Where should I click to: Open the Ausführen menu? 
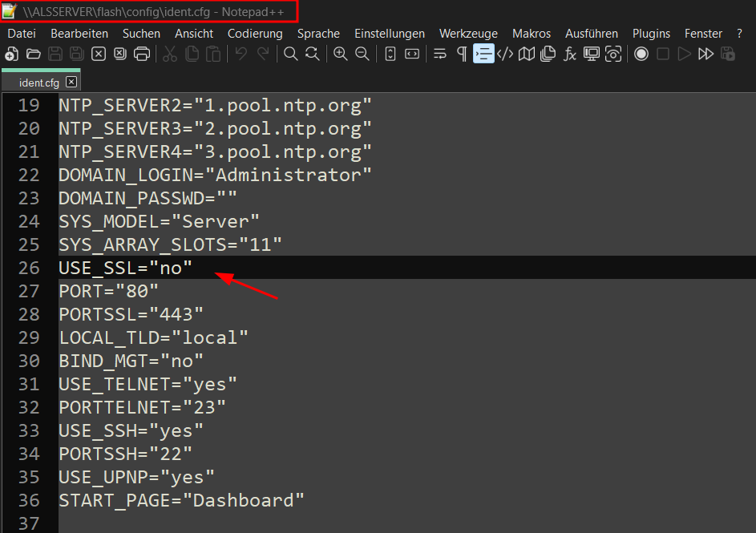(592, 34)
